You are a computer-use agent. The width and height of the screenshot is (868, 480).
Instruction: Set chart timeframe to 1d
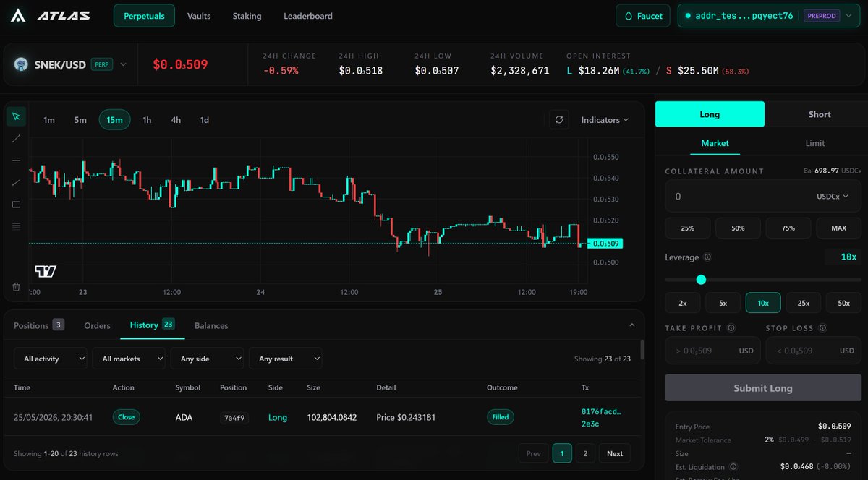click(205, 120)
